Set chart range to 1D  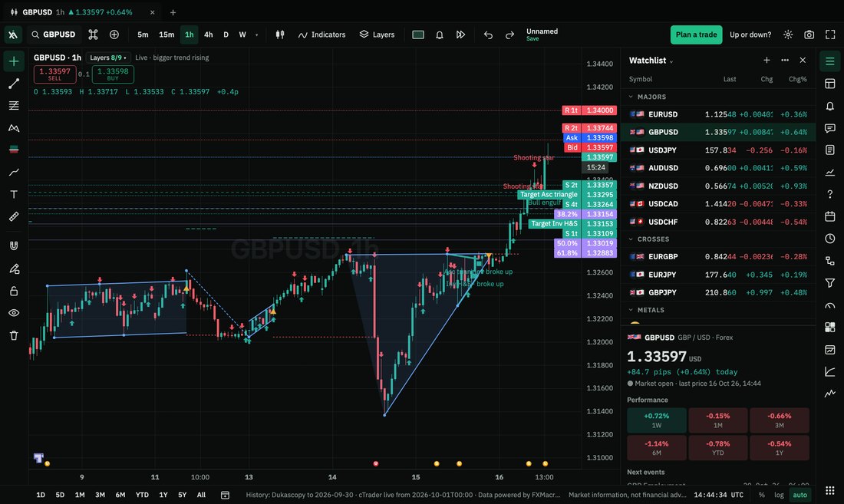[x=41, y=495]
